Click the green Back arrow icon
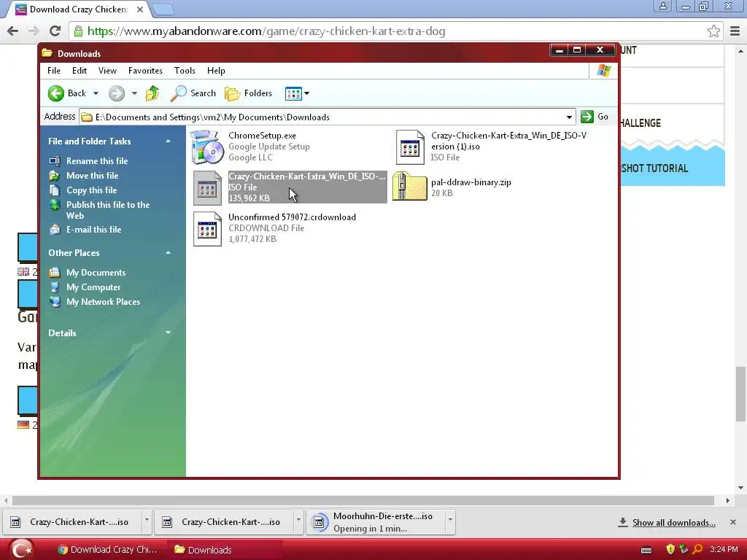This screenshot has height=560, width=747. pos(55,93)
